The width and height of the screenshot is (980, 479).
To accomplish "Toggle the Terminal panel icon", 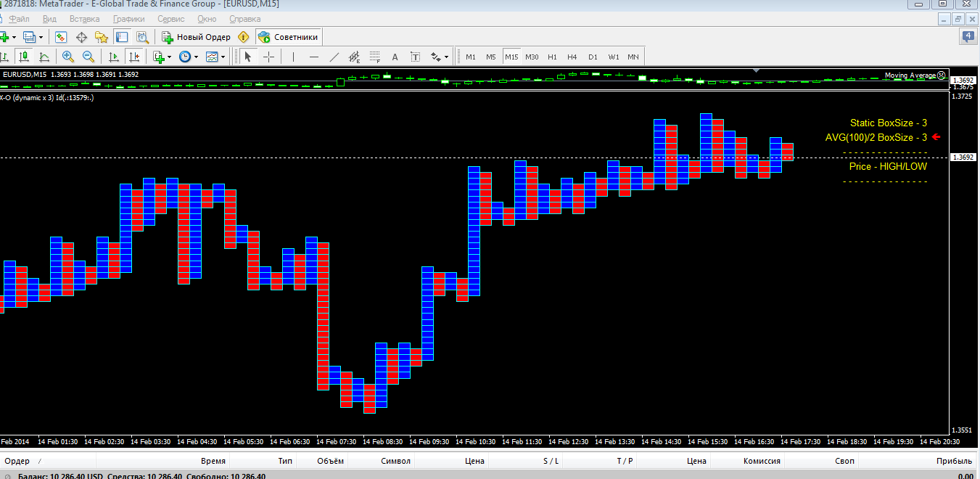I will (x=122, y=37).
